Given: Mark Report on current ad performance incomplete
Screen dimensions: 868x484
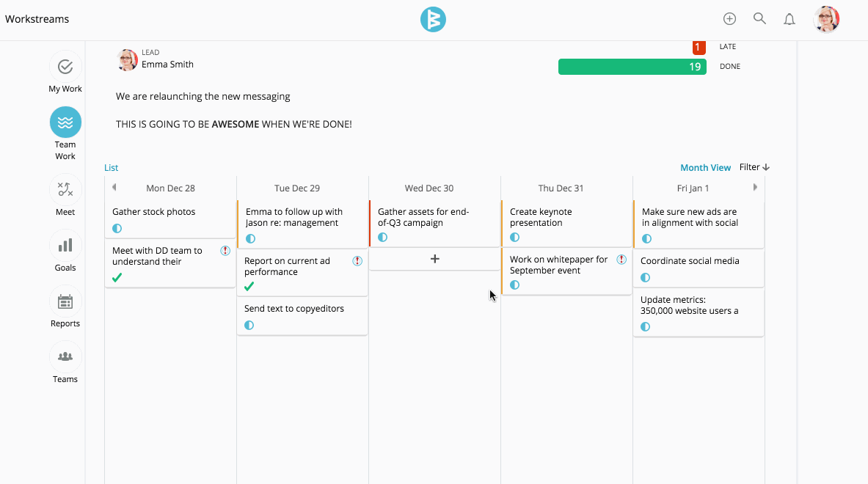Looking at the screenshot, I should click(249, 286).
